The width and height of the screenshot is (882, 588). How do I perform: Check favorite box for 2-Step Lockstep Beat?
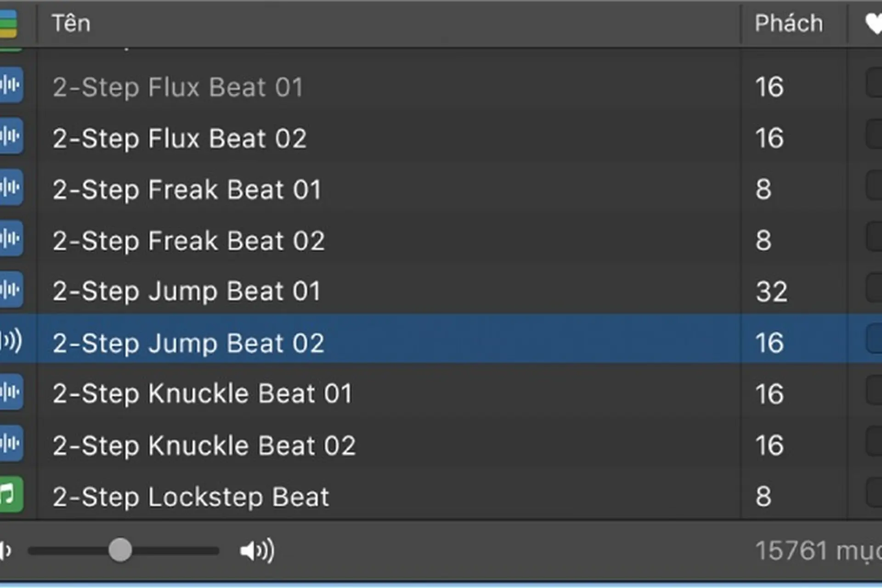point(874,492)
